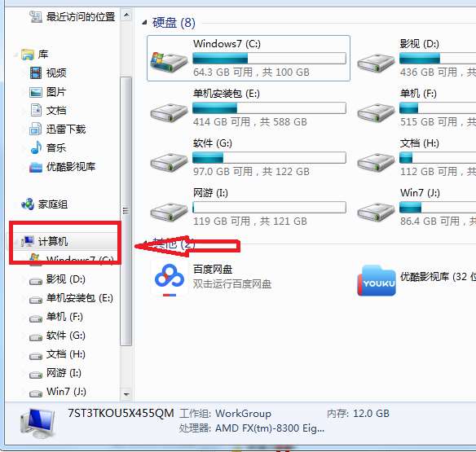Open the 百度网盘 cloud icon
476x452 pixels.
170,280
